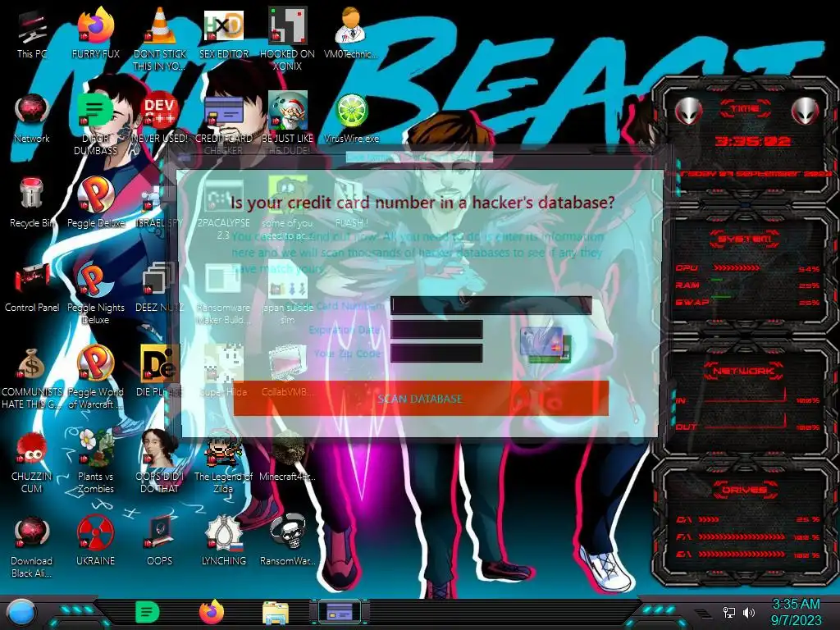This screenshot has height=630, width=840.
Task: Focus the Card Number input field
Action: click(491, 305)
